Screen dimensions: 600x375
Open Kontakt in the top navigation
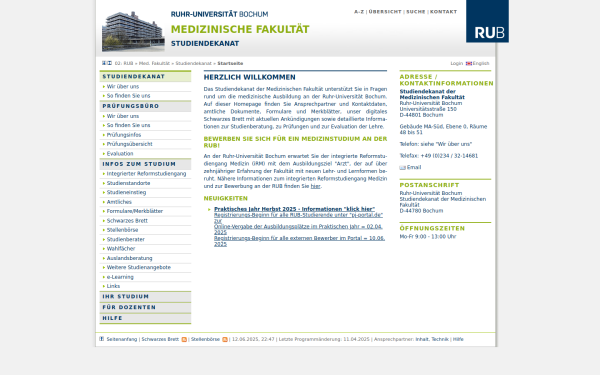[x=443, y=12]
